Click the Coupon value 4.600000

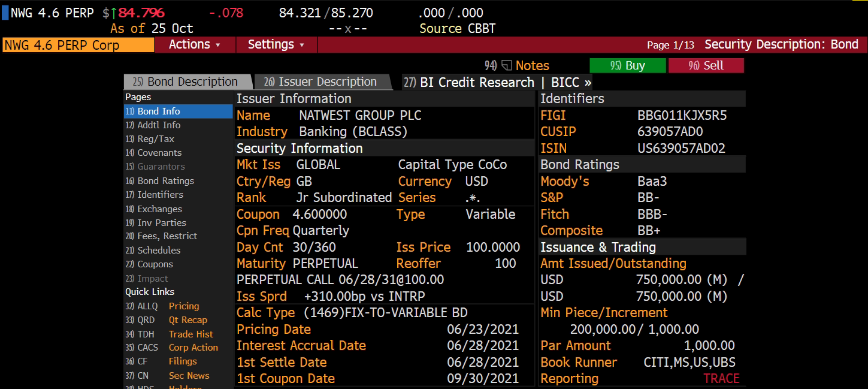point(320,215)
